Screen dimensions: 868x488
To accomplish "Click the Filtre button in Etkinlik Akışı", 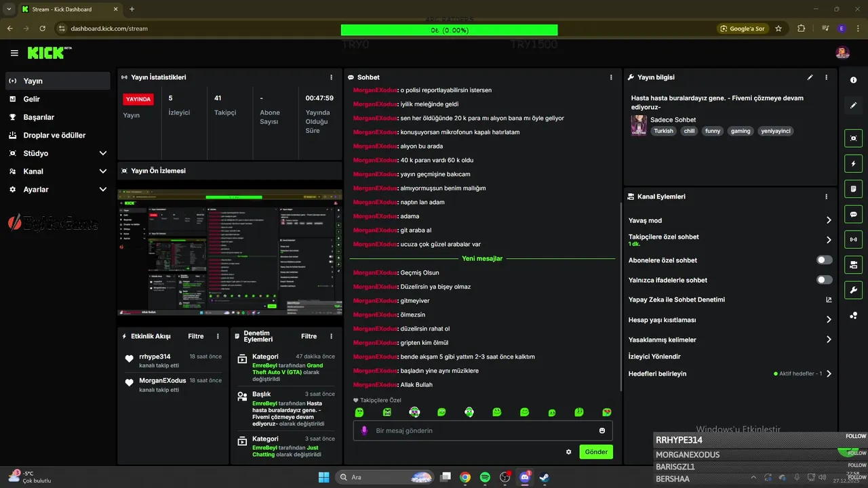I will coord(196,336).
